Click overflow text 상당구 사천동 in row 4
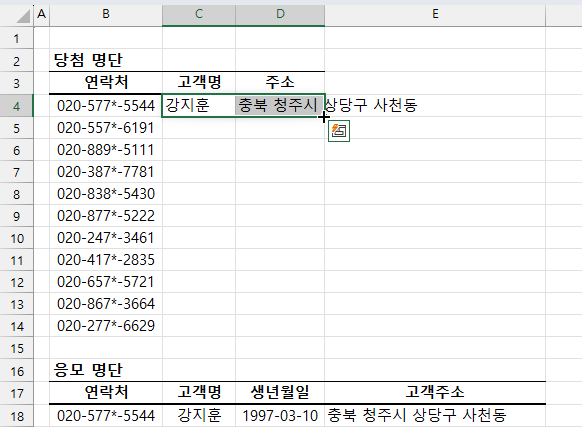 [371, 105]
